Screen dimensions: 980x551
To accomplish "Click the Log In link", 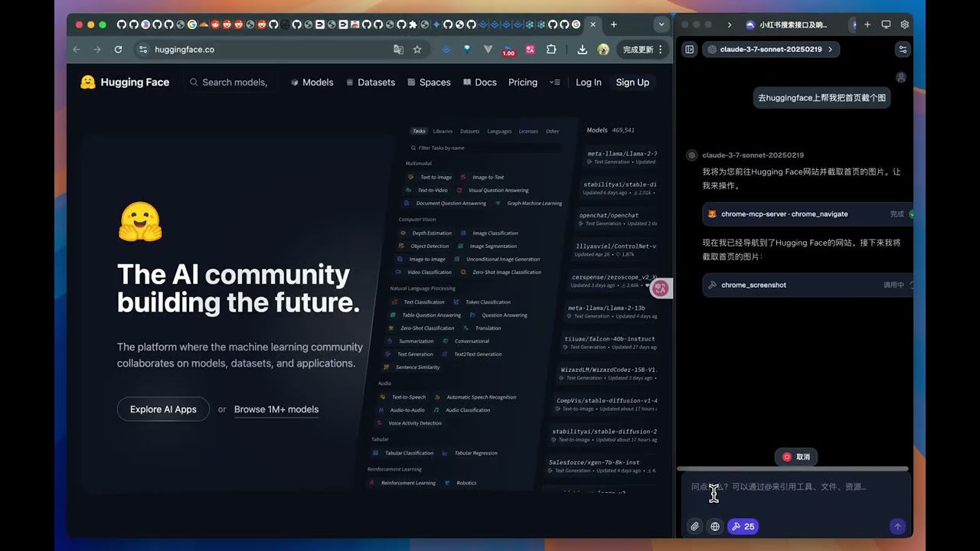I will pyautogui.click(x=589, y=82).
